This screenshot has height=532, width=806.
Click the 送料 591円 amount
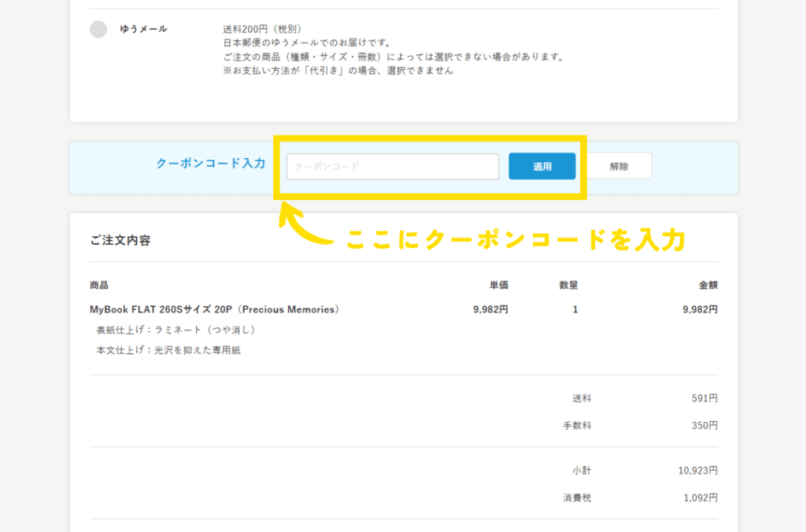[x=704, y=399]
